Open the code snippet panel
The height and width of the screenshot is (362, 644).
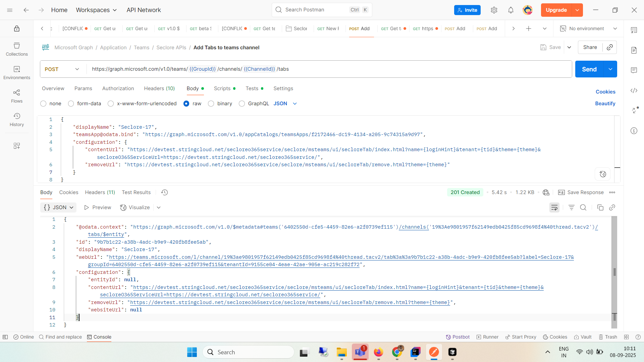[x=634, y=90]
